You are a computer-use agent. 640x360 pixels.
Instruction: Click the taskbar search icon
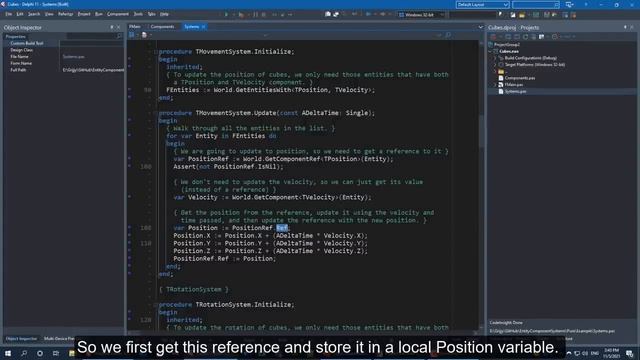(24, 353)
